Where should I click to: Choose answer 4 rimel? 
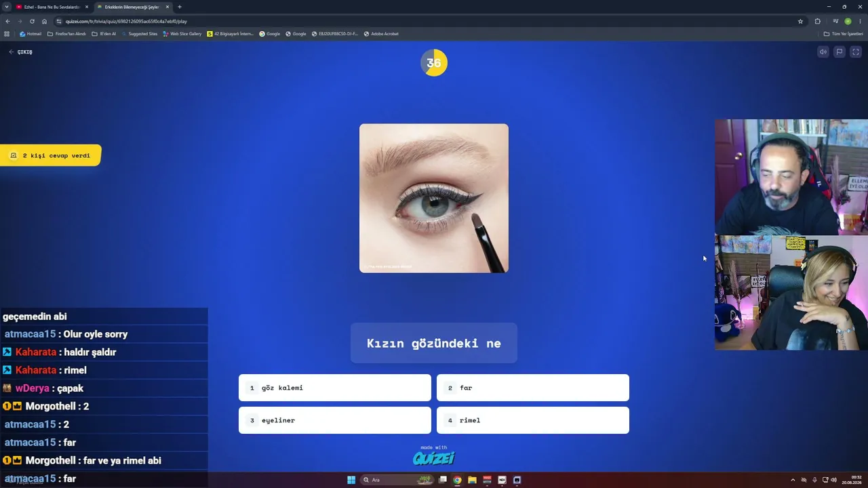533,420
